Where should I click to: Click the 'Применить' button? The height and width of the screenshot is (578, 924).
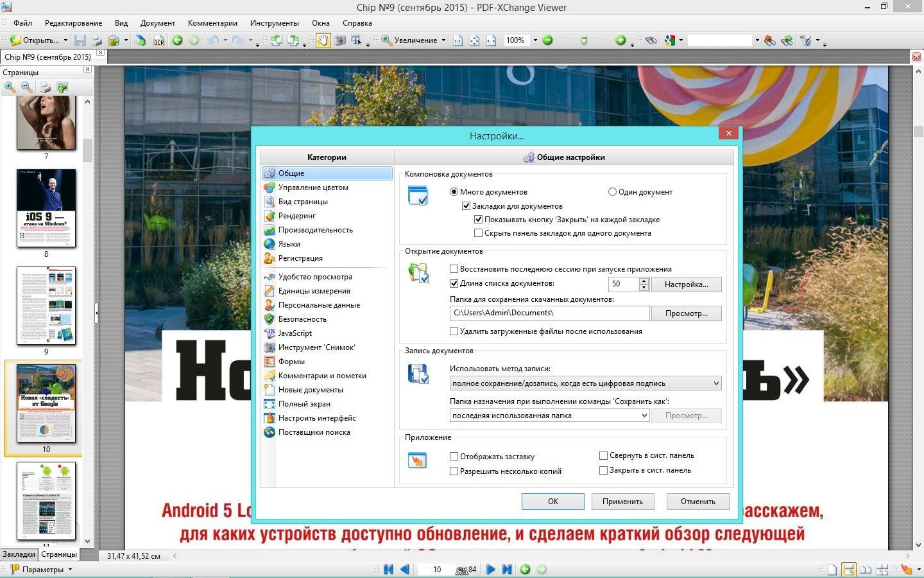(622, 502)
